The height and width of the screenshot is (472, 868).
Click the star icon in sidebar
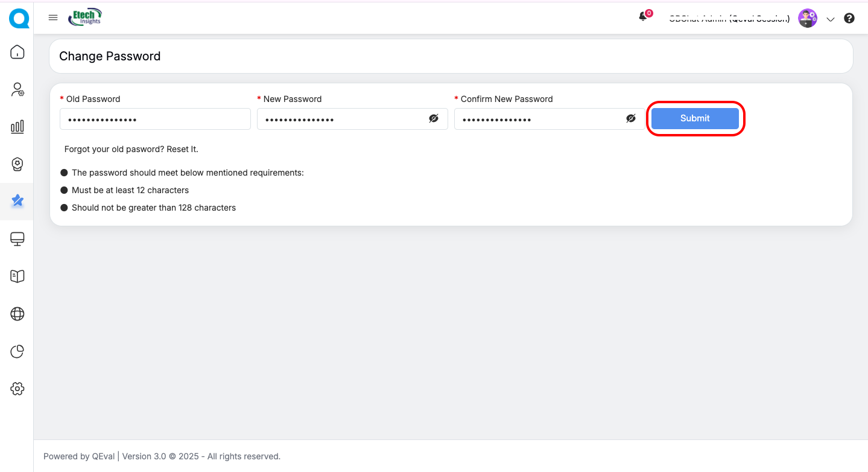coord(17,201)
